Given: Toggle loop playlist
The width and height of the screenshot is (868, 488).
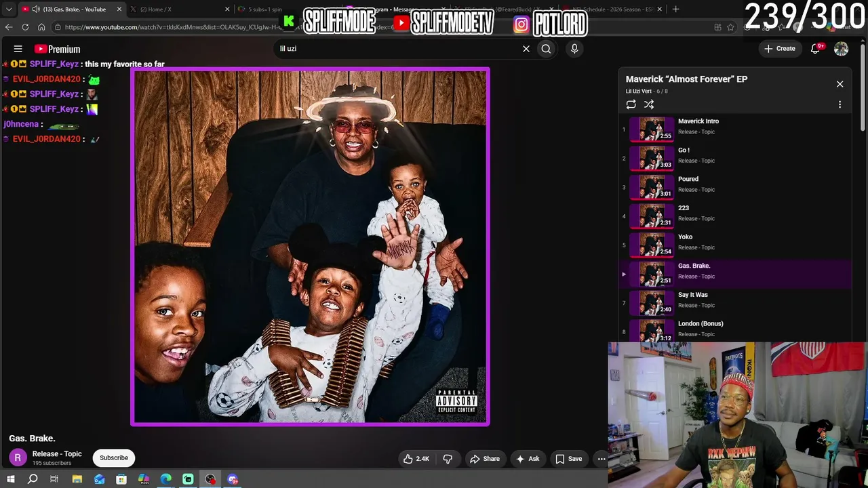Looking at the screenshot, I should point(631,104).
